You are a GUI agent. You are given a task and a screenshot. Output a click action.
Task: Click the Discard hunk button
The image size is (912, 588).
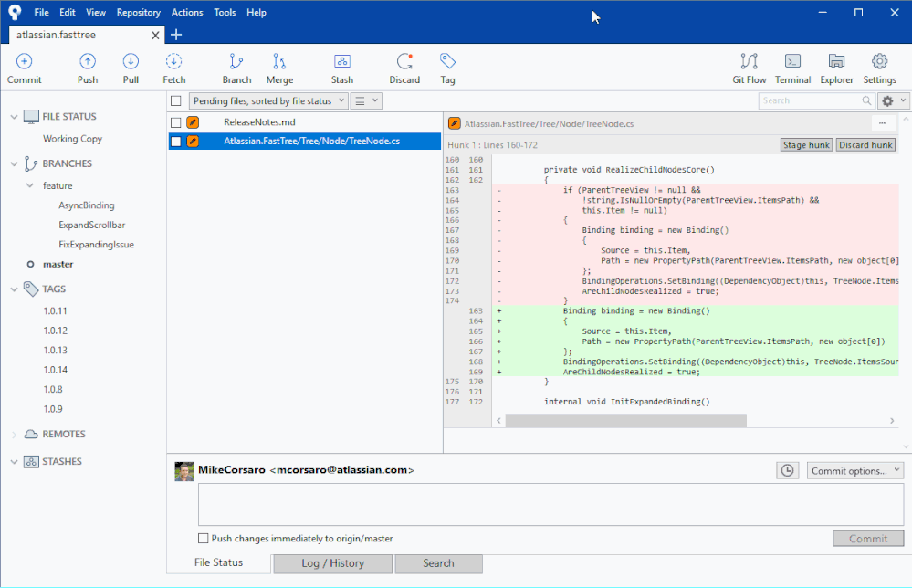865,145
